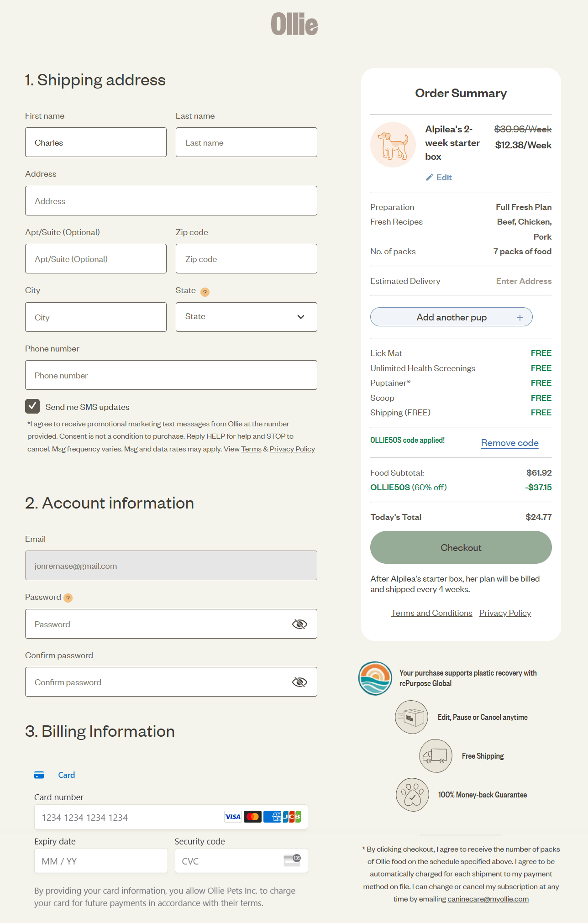Click the Lick Mat row label
588x923 pixels.
click(x=386, y=353)
